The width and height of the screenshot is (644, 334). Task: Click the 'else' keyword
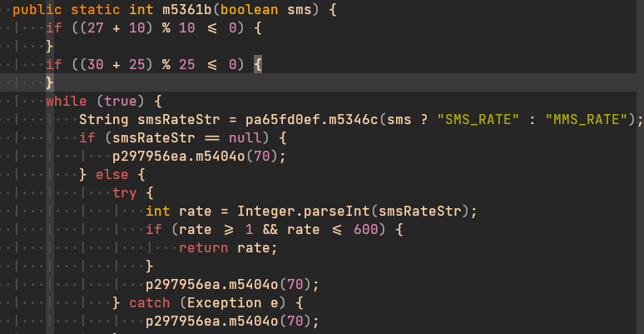(112, 174)
